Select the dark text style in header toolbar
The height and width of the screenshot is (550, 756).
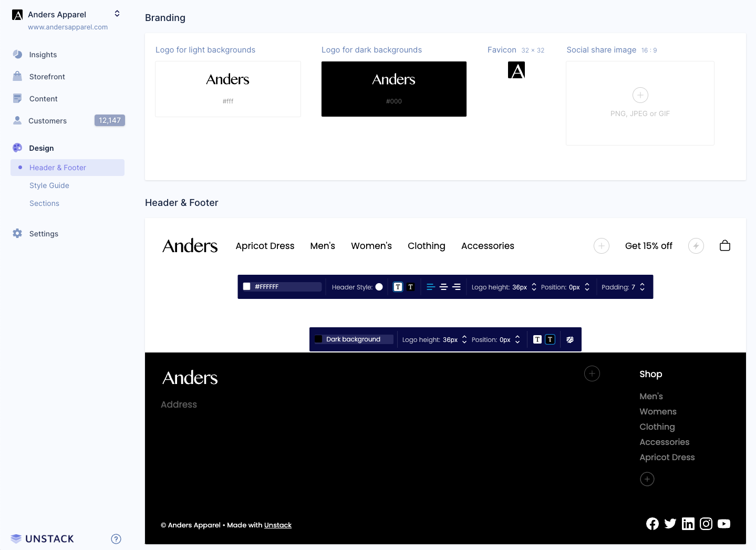coord(411,287)
